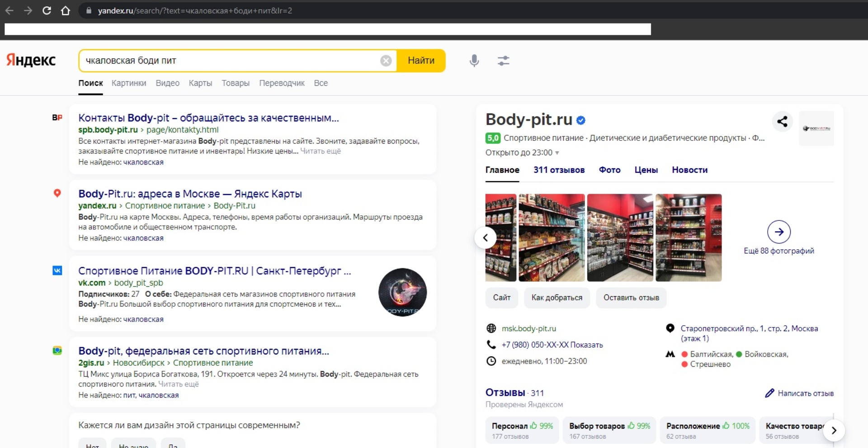
Task: Click the 5,0 rating badge
Action: pos(493,138)
